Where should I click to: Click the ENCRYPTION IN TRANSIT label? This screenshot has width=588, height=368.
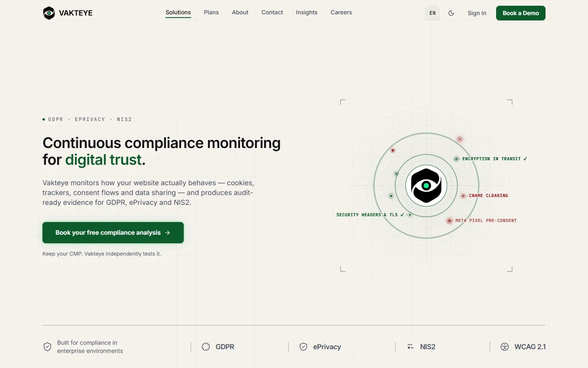494,159
